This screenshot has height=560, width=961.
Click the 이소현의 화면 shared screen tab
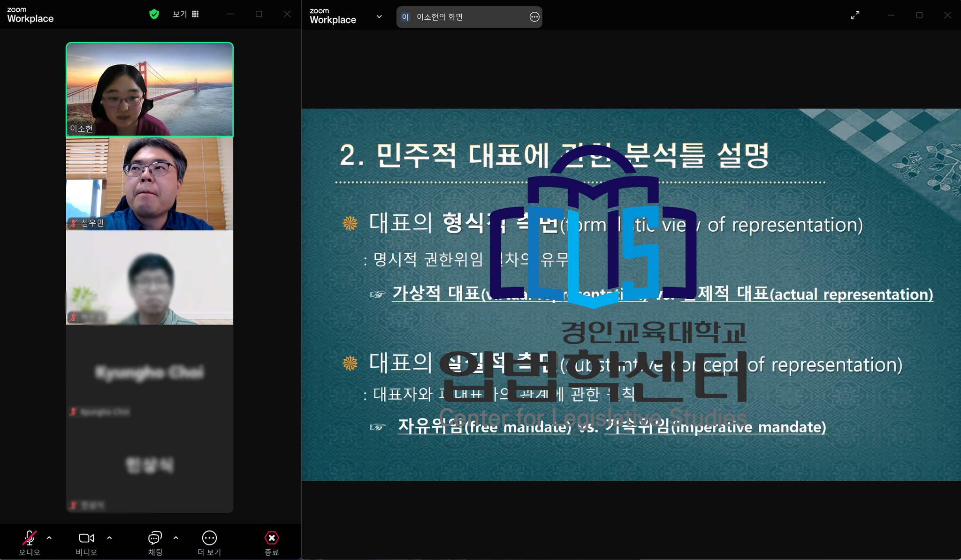pos(469,17)
